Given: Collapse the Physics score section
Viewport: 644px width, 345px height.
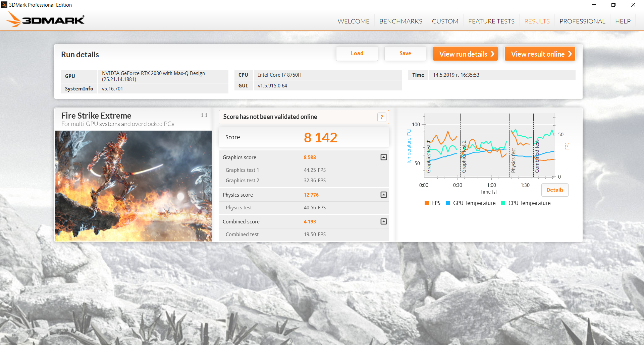Looking at the screenshot, I should click(x=384, y=195).
